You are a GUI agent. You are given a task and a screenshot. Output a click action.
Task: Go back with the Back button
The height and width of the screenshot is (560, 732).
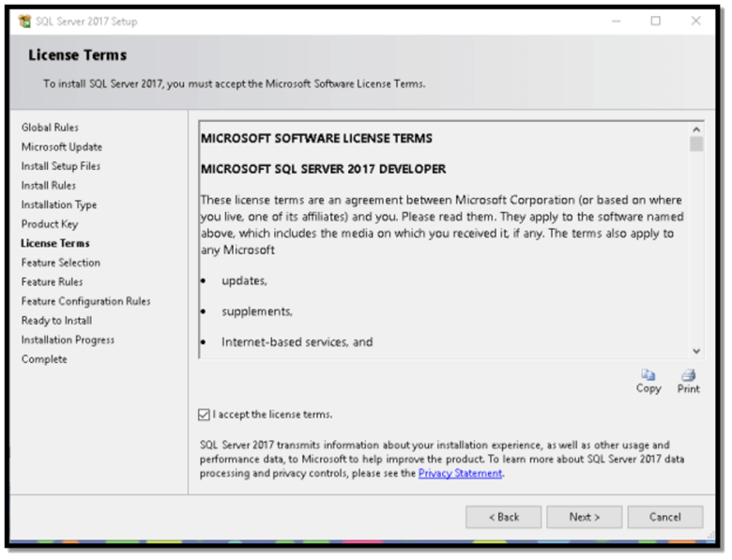pos(503,517)
